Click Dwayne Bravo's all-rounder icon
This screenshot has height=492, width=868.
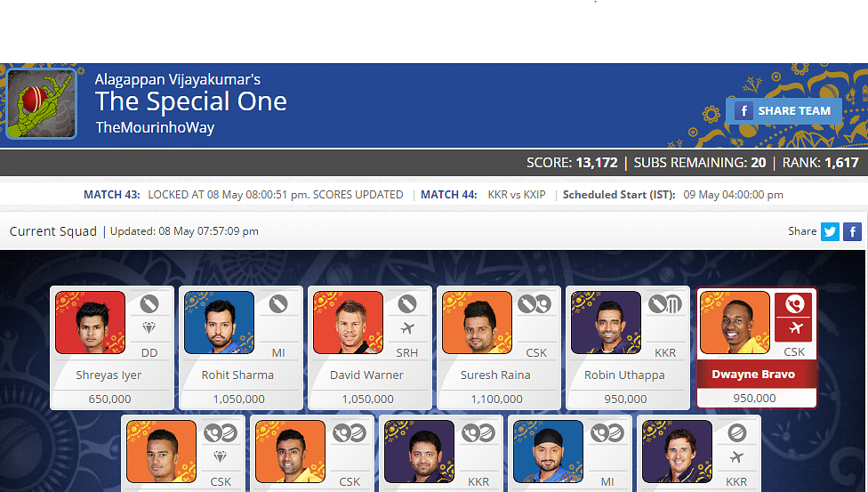tap(795, 303)
